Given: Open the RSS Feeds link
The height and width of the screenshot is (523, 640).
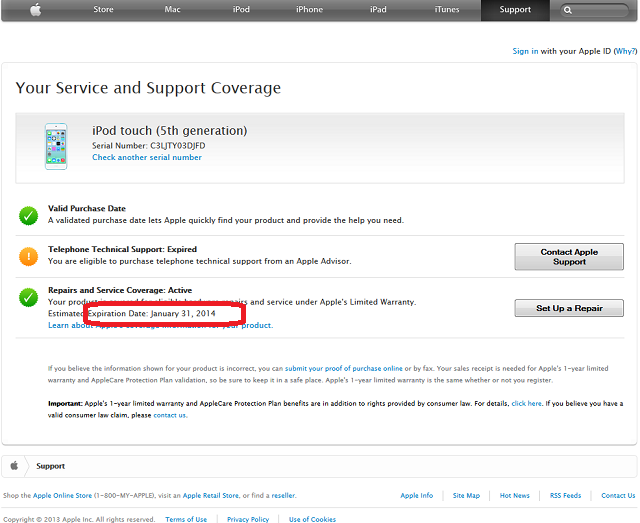Looking at the screenshot, I should tap(565, 496).
